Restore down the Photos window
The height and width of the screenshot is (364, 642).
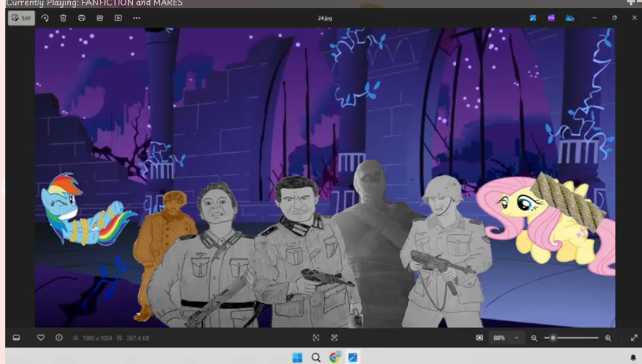coord(614,18)
